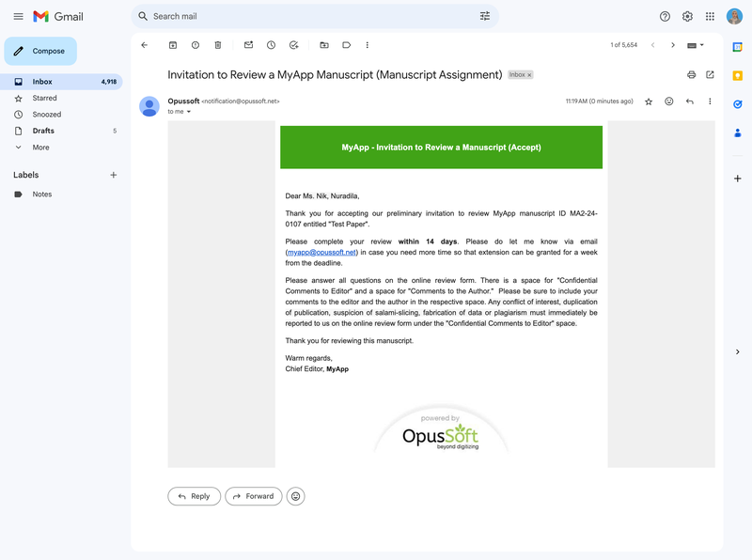Screen dimensions: 752x560
Task: Click the email subject line
Action: [335, 75]
